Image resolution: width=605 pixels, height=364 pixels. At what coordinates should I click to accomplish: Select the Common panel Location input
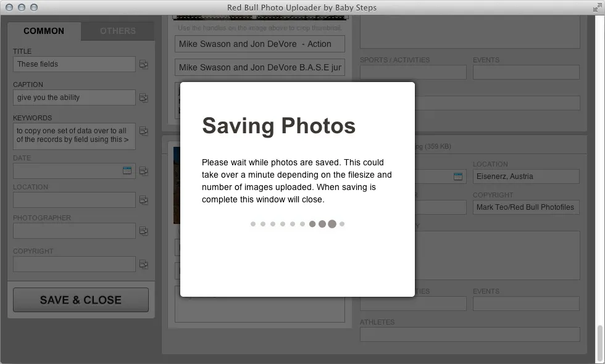click(74, 200)
